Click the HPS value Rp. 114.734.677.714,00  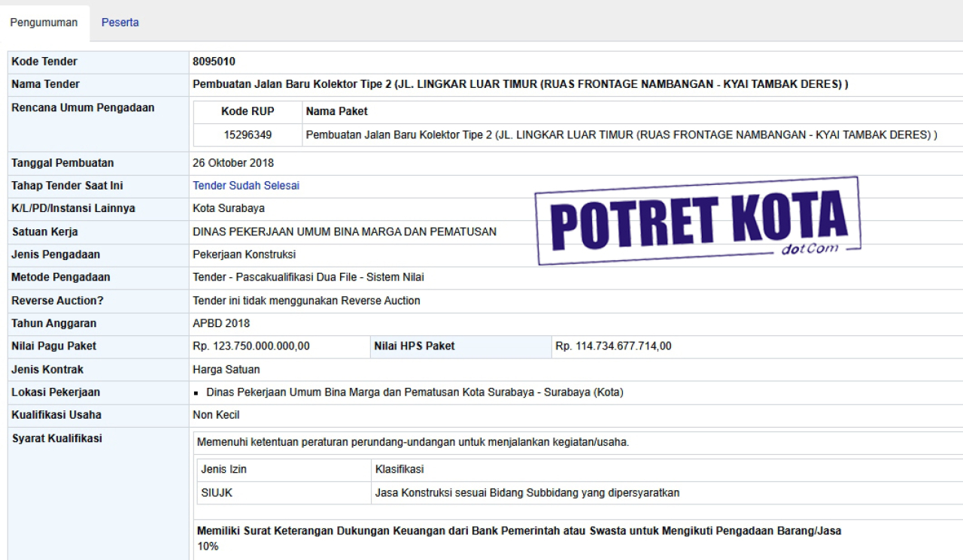pyautogui.click(x=613, y=347)
